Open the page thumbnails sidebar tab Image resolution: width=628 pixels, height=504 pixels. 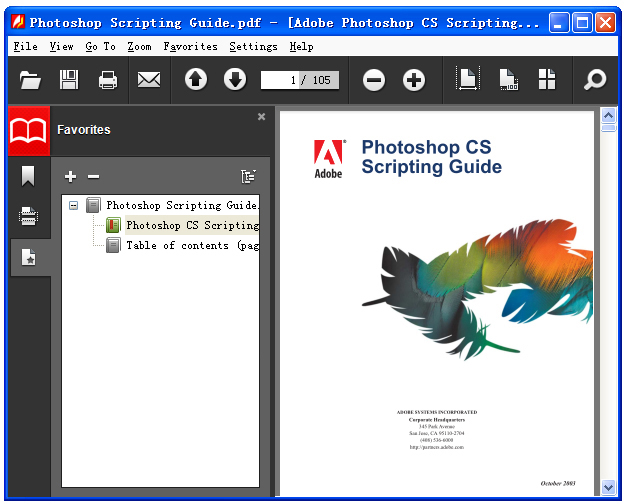tap(28, 216)
